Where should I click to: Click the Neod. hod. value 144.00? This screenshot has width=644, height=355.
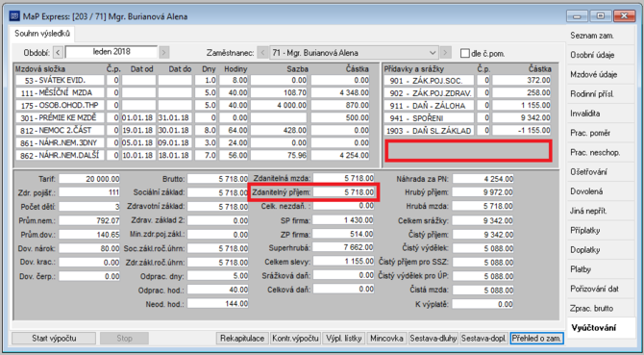coord(218,304)
